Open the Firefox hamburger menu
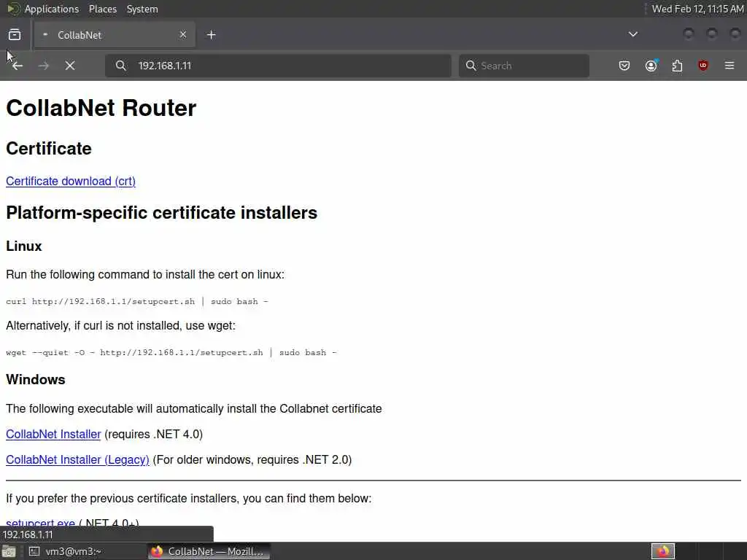This screenshot has width=747, height=560. pos(729,66)
